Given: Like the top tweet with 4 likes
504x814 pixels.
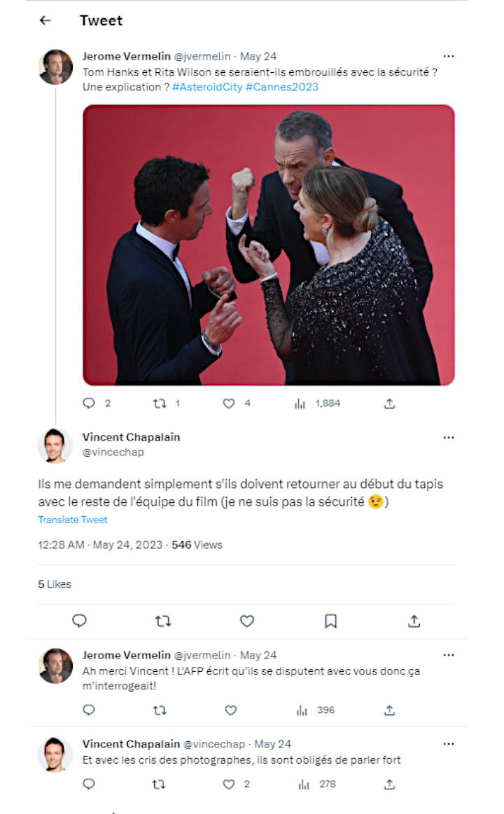Looking at the screenshot, I should pyautogui.click(x=229, y=403).
